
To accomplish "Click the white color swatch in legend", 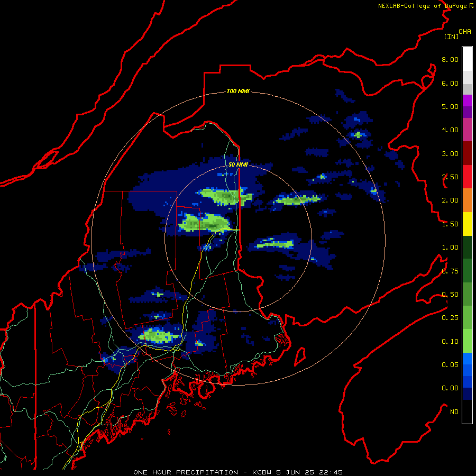I will 467,59.
